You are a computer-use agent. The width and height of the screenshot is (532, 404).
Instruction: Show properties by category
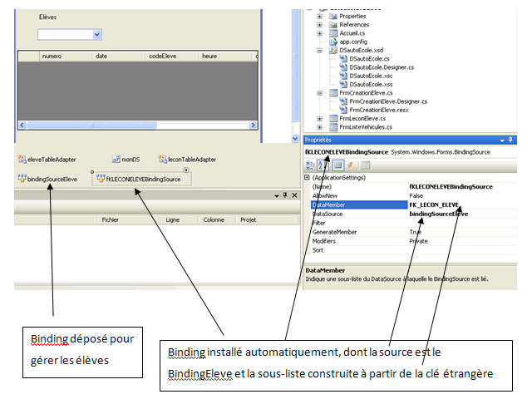click(x=309, y=165)
